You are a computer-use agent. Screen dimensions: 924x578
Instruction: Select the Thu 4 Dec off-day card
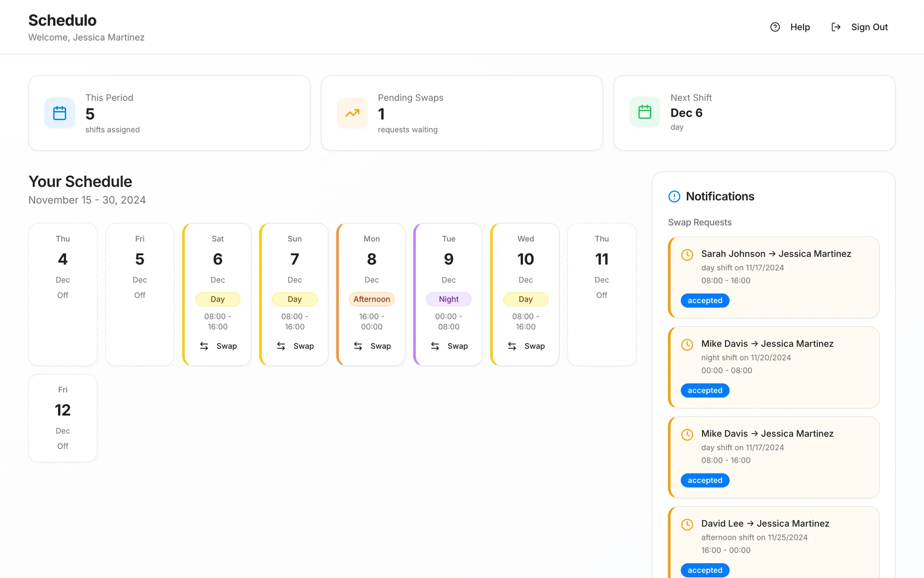tap(63, 294)
